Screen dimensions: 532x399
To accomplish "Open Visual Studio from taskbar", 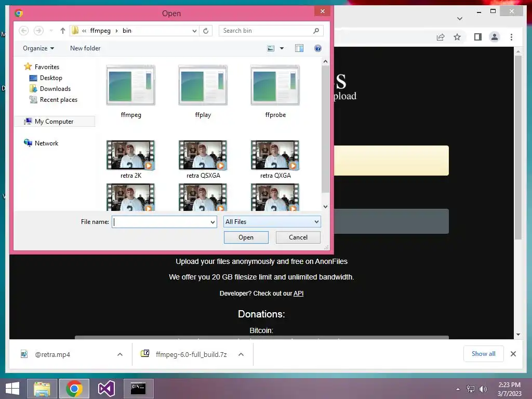I will (106, 389).
